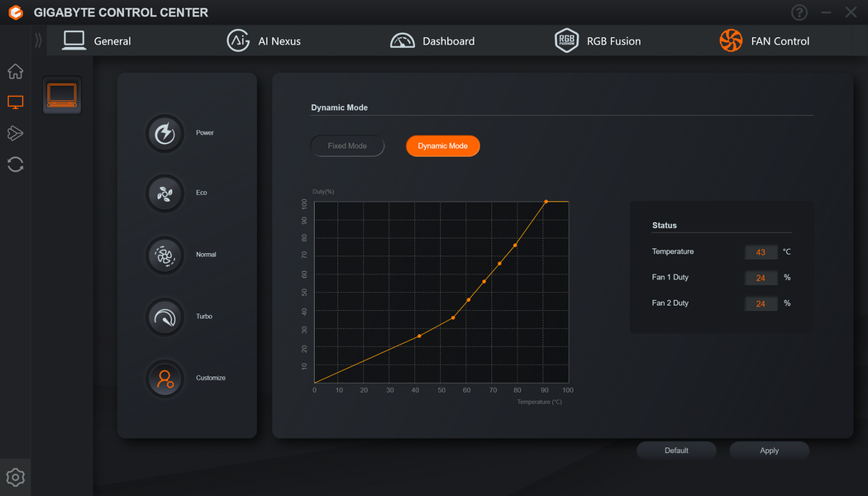Open settings gear at bottom left
This screenshot has height=496, width=868.
[16, 477]
